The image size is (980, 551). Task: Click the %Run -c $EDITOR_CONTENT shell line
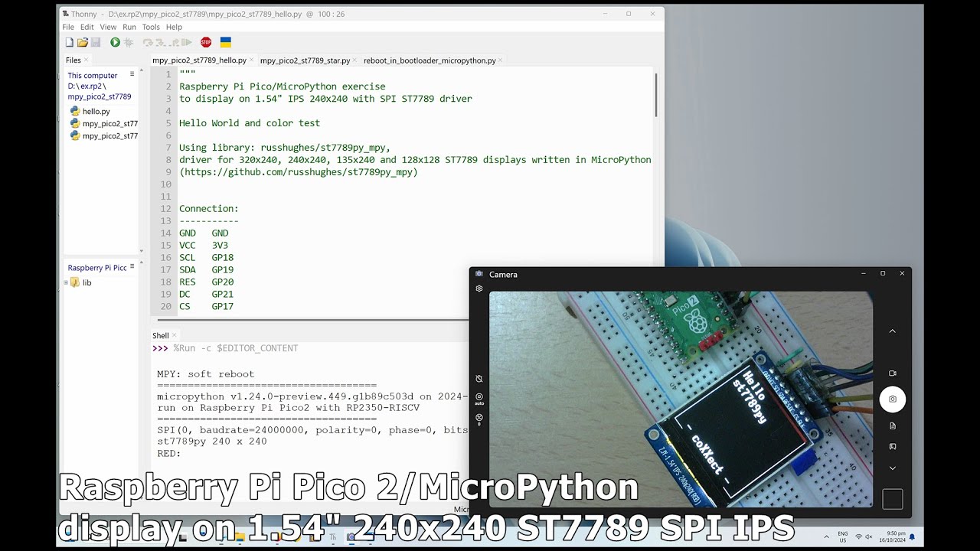236,348
